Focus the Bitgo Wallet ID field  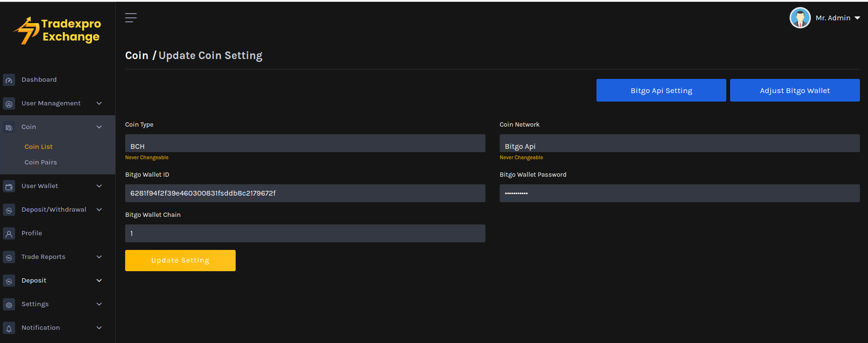pyautogui.click(x=305, y=193)
